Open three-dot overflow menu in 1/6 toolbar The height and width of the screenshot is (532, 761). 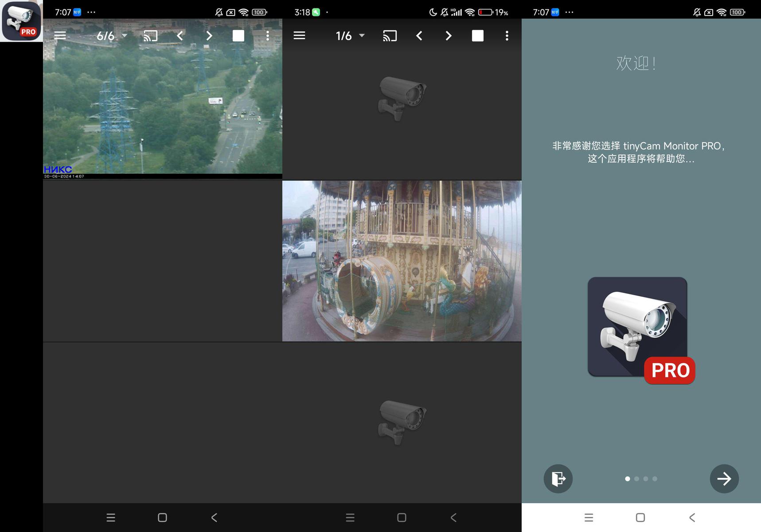[507, 36]
